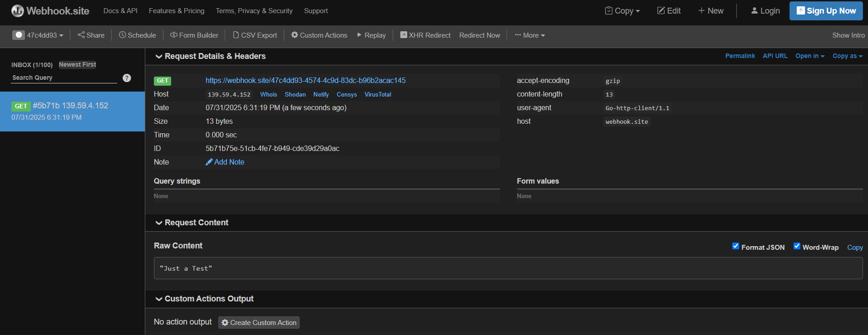Open the 47c4dd93 URL dropdown

38,35
